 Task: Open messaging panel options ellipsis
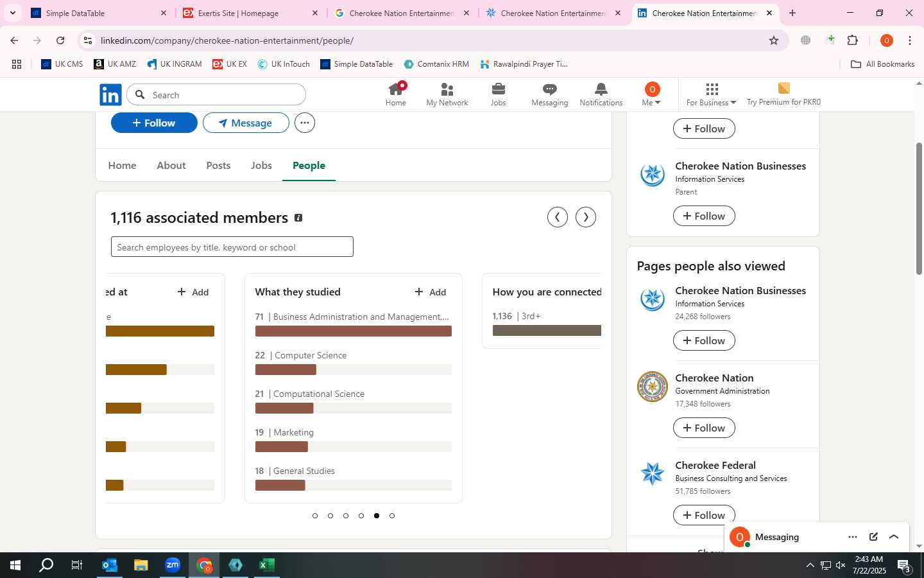pos(853,537)
